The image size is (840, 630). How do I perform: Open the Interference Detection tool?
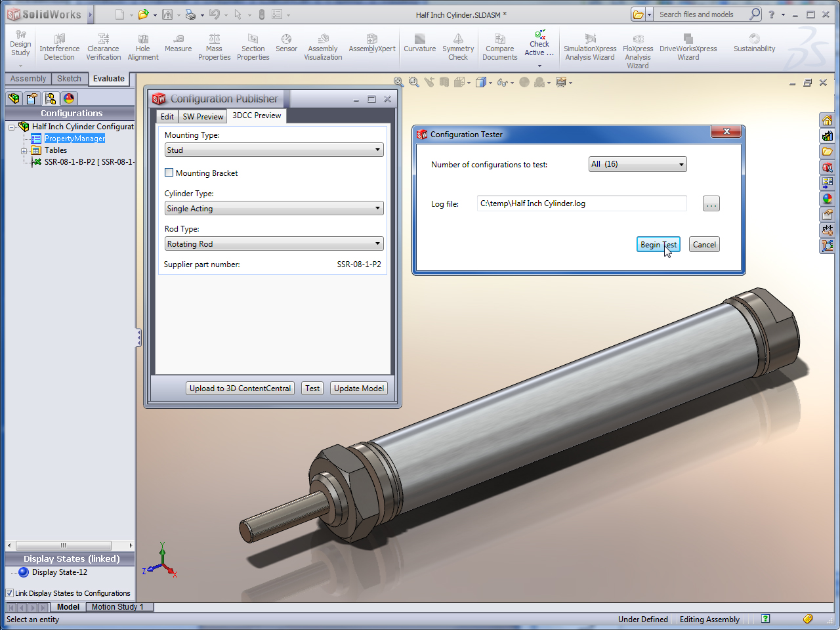[x=59, y=47]
